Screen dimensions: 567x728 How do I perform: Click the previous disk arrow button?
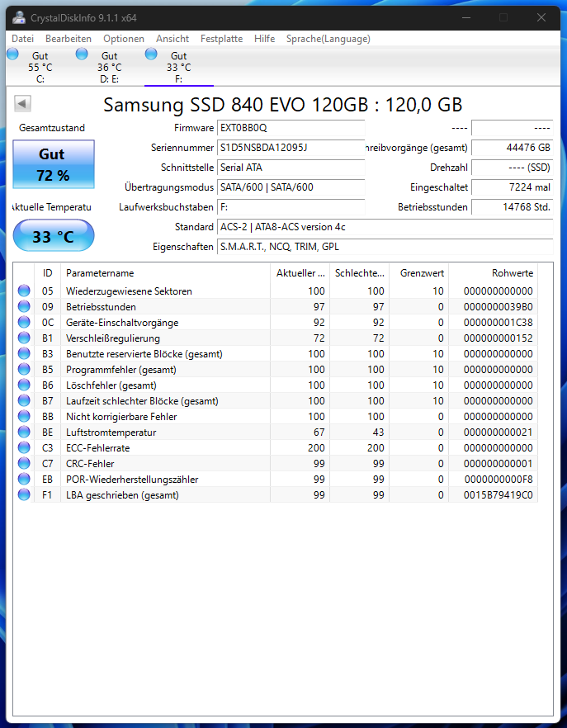pyautogui.click(x=23, y=103)
